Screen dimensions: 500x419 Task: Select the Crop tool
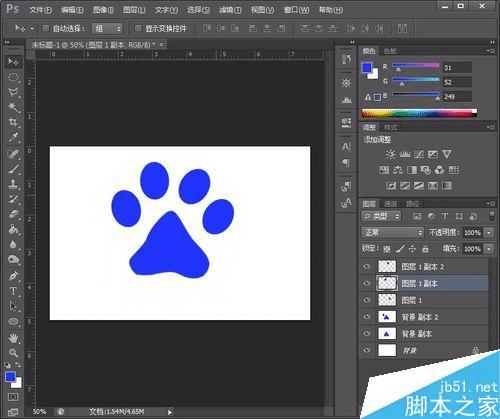click(x=13, y=122)
